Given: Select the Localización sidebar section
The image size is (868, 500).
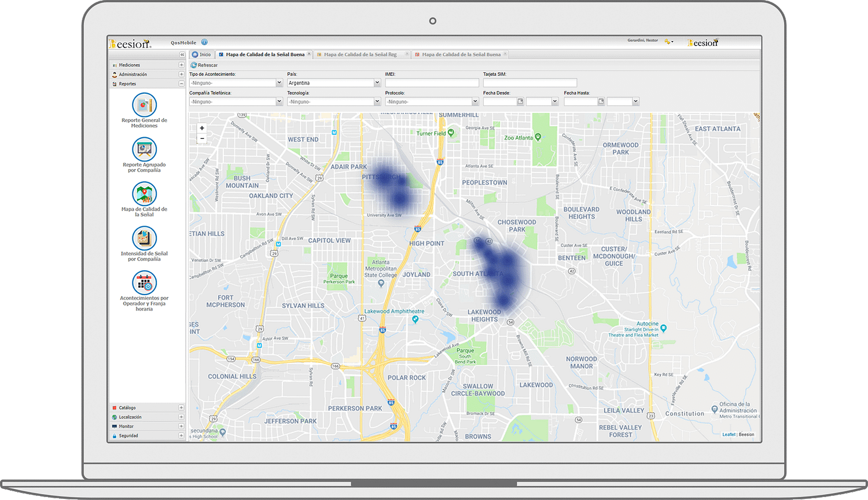Looking at the screenshot, I should pyautogui.click(x=147, y=417).
